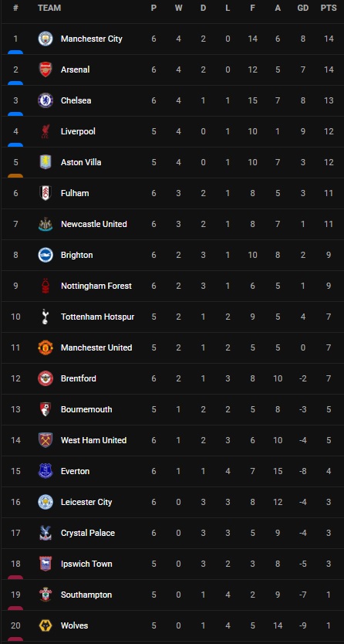
Task: Open the Fulham team link
Action: (x=75, y=193)
